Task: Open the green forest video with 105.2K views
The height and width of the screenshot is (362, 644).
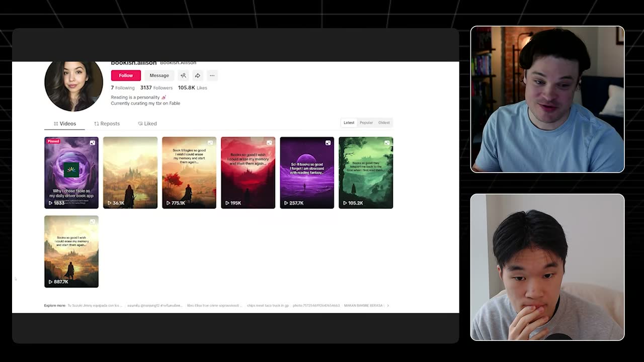Action: click(x=366, y=172)
